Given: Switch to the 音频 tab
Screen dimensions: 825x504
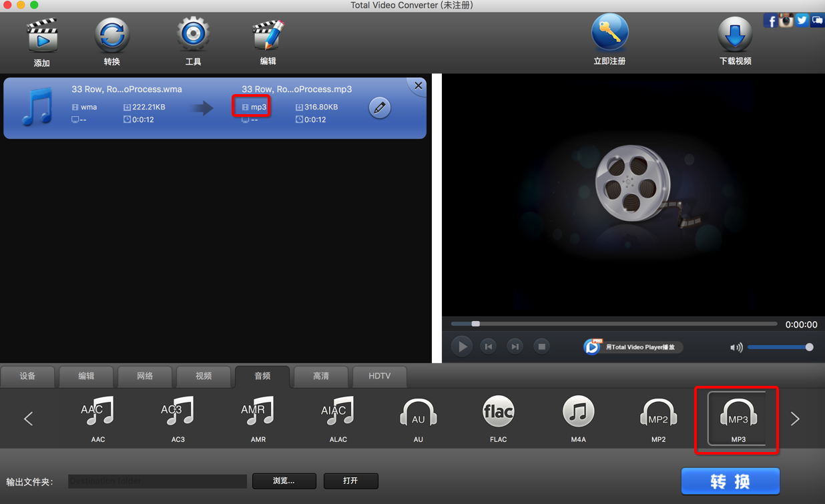Looking at the screenshot, I should (262, 376).
